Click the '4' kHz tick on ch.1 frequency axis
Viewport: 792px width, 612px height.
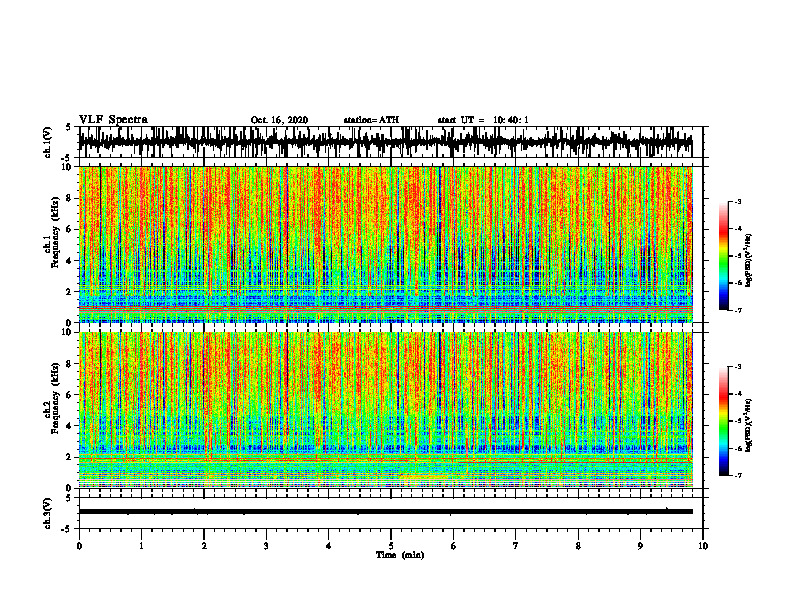tap(70, 261)
